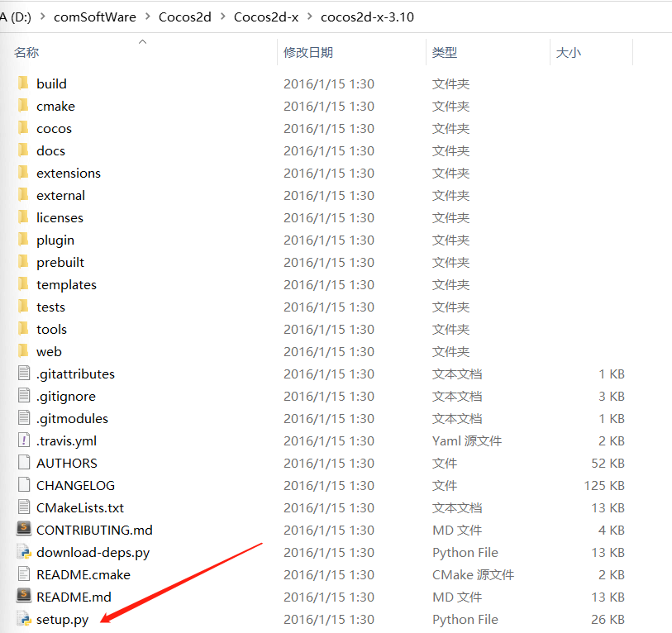Select the README.cmake file icon
Screen dimensions: 672x633
24,574
